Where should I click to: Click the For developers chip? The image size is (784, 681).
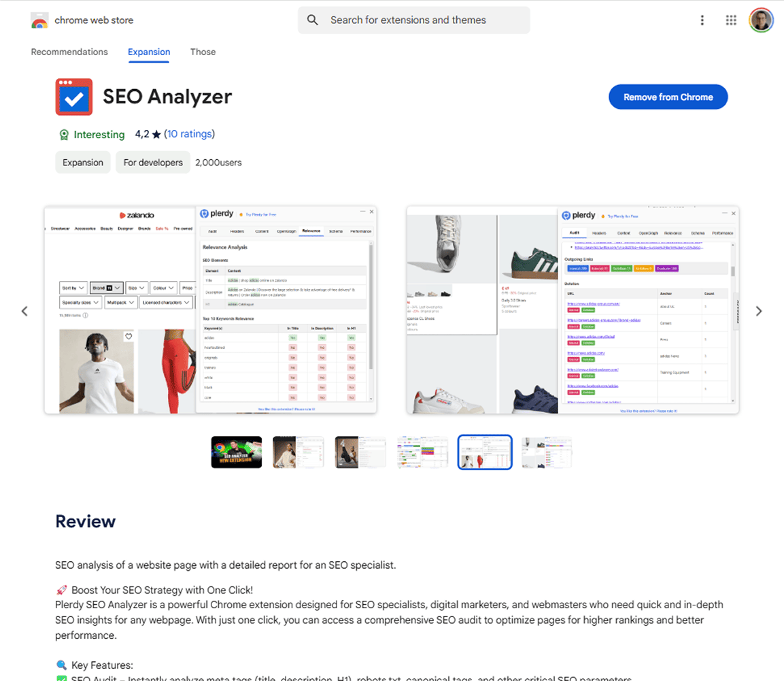click(x=152, y=162)
